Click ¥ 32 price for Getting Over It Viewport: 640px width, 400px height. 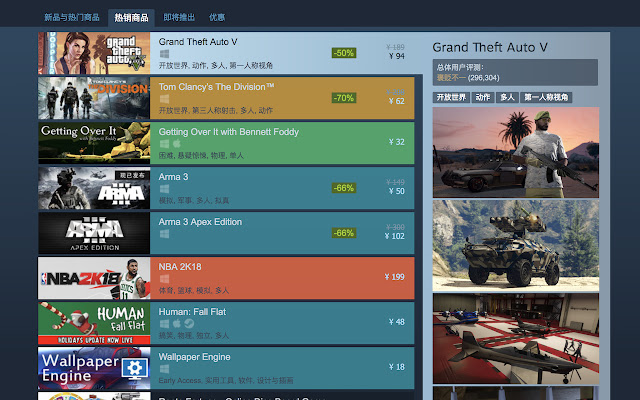click(397, 142)
